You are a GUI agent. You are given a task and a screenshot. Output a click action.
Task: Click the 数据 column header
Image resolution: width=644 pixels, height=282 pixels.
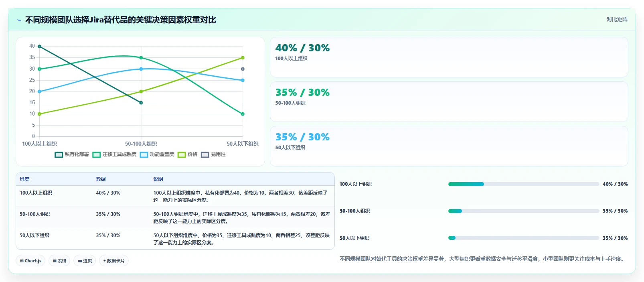[101, 179]
